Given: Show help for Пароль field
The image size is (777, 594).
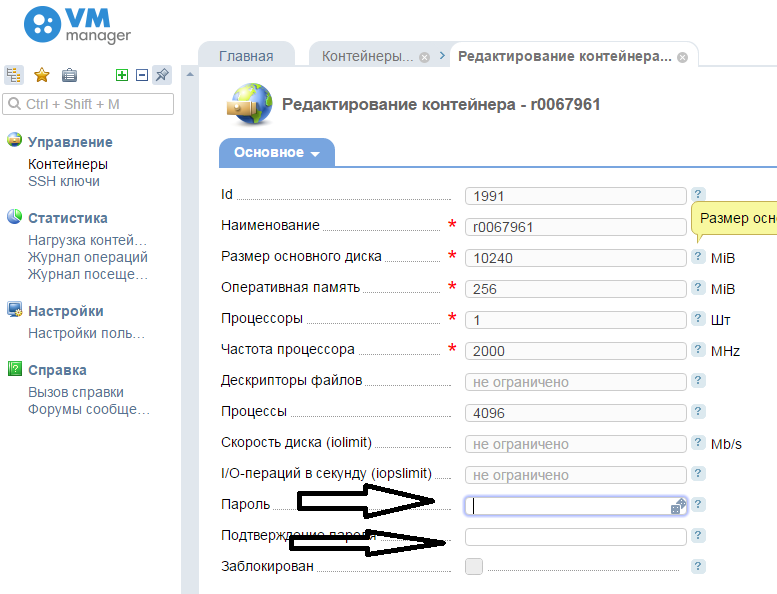Looking at the screenshot, I should pos(698,504).
